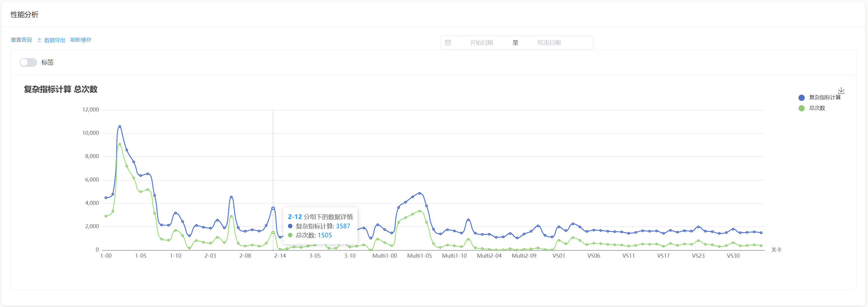The image size is (868, 307).
Task: Click the calendar icon in the date range picker
Action: 449,42
